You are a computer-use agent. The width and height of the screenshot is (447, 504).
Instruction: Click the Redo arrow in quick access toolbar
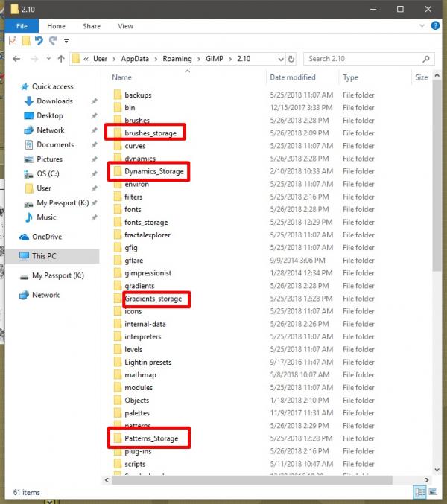click(x=53, y=40)
